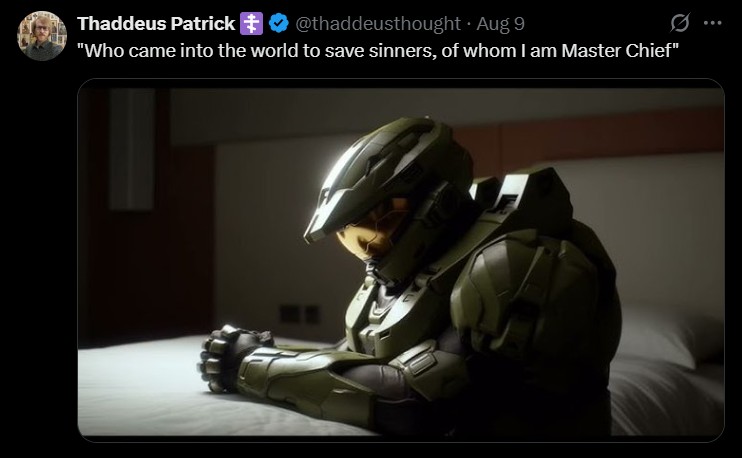The height and width of the screenshot is (458, 742).
Task: Select the words "Master Chief" in the tweet
Action: pos(617,50)
